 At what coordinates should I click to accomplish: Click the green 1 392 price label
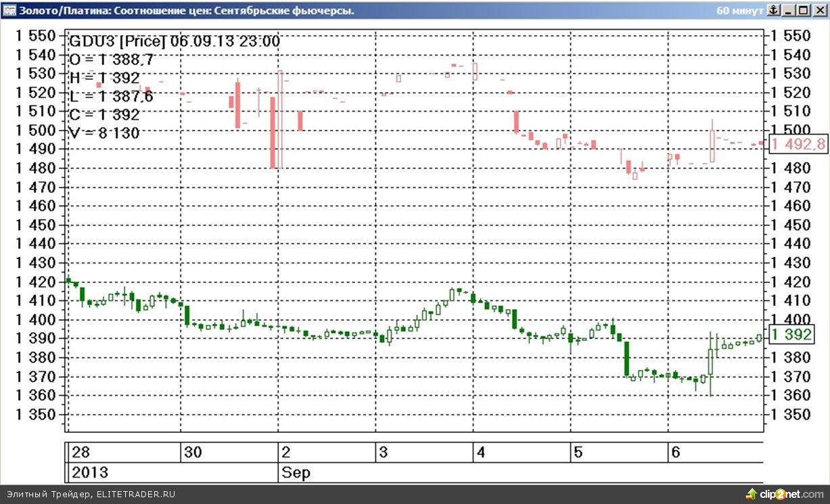(791, 334)
